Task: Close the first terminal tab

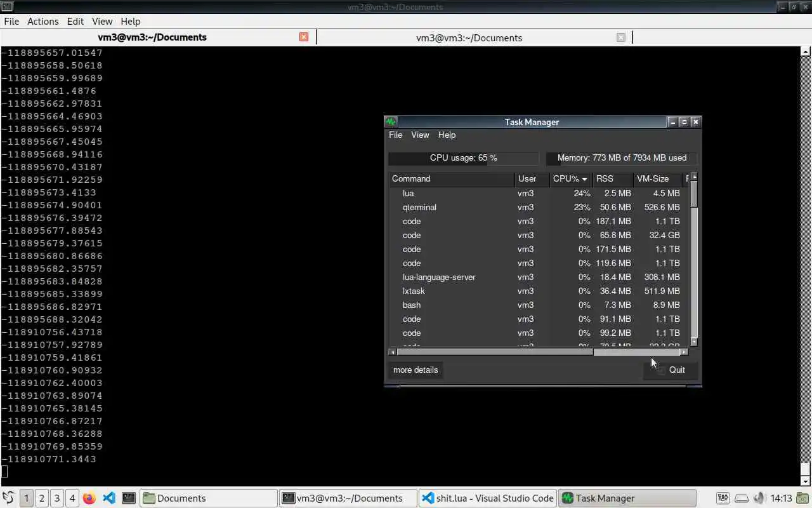Action: point(304,37)
